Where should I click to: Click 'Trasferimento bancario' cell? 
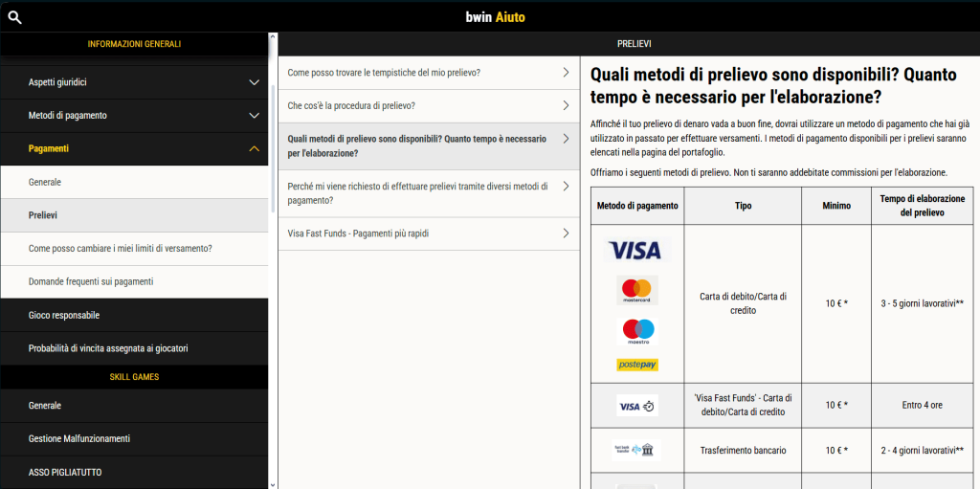(743, 450)
